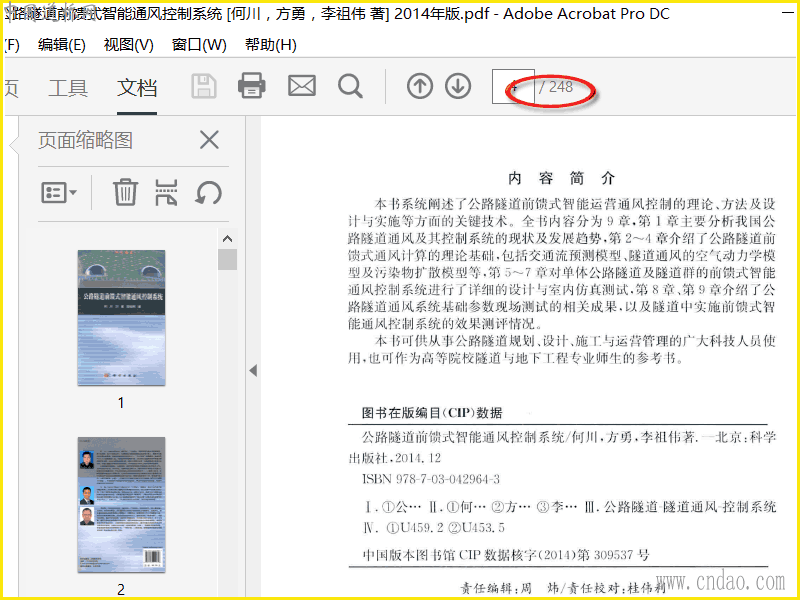Image resolution: width=800 pixels, height=600 pixels.
Task: Click the thumbnail scrollbar up arrow
Action: [228, 239]
